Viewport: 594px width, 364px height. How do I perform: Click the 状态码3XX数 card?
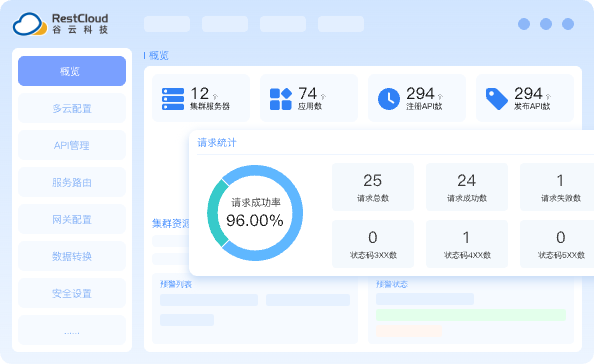tap(373, 244)
